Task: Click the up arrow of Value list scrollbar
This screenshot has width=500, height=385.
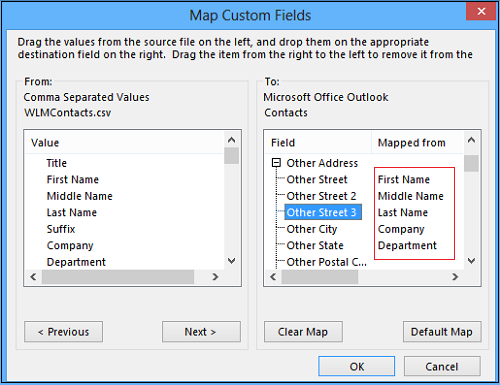Action: [231, 140]
